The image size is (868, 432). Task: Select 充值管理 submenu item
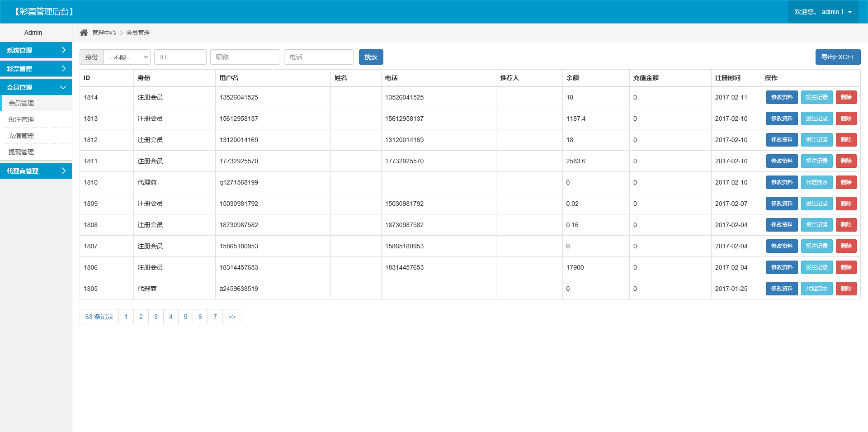[36, 136]
